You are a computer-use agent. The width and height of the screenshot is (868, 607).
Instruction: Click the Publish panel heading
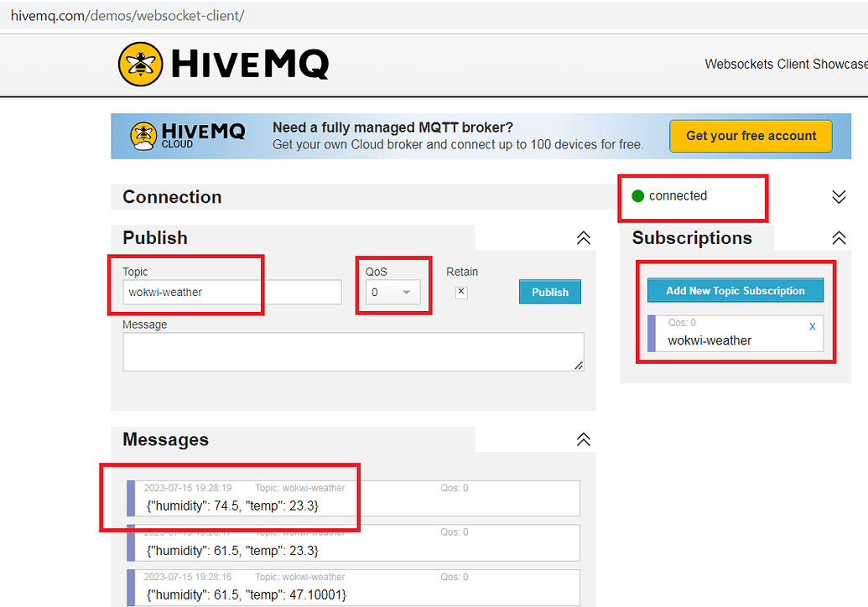coord(155,238)
